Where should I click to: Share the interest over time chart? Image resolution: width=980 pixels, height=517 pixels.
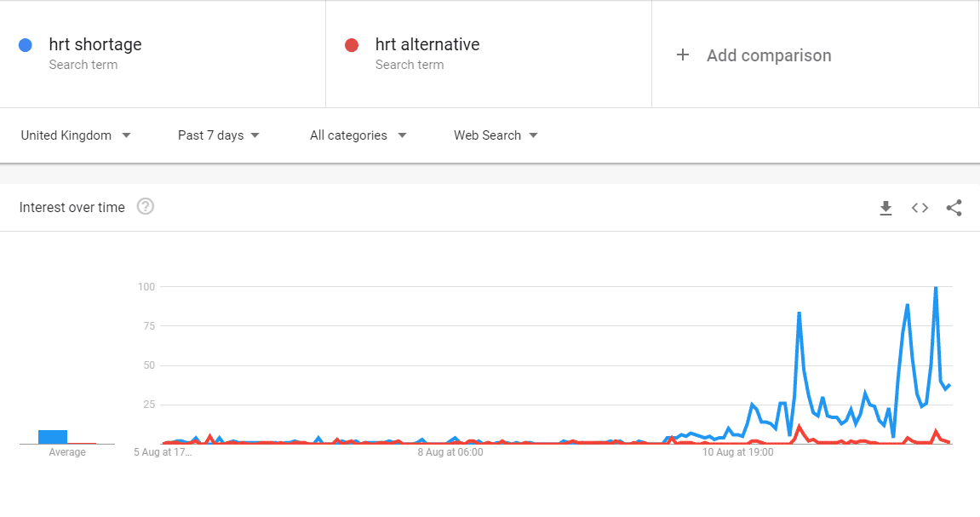(954, 208)
